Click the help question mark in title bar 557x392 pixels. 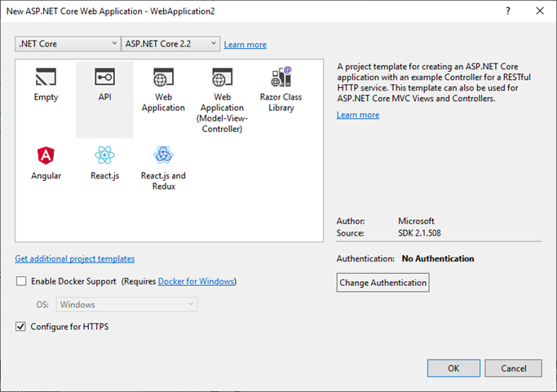pyautogui.click(x=508, y=11)
